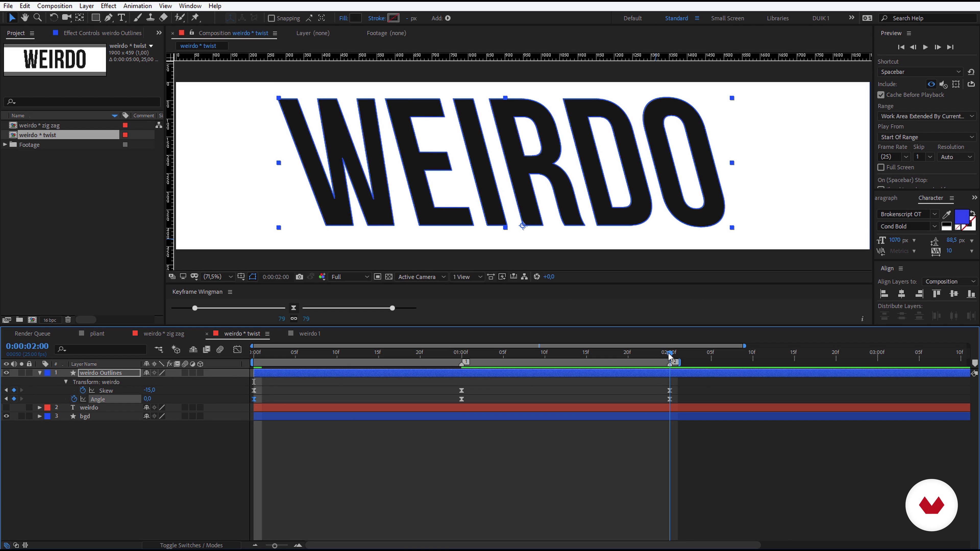Play the preview
Screen dimensions: 980x551
tap(925, 47)
